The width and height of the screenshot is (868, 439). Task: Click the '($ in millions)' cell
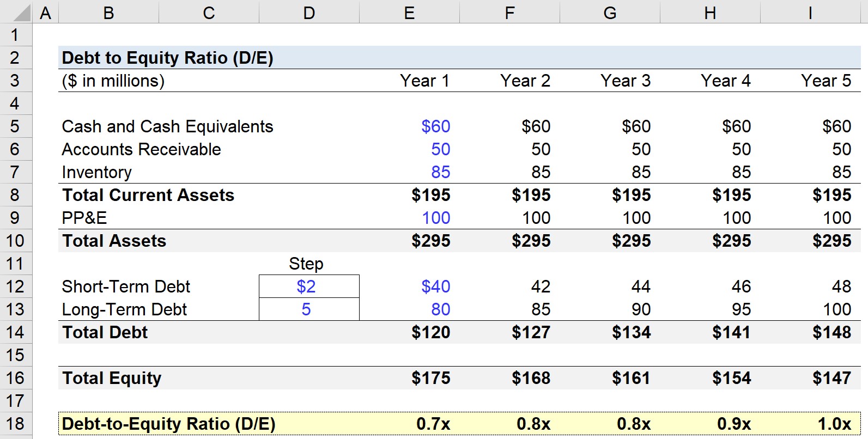tap(113, 81)
